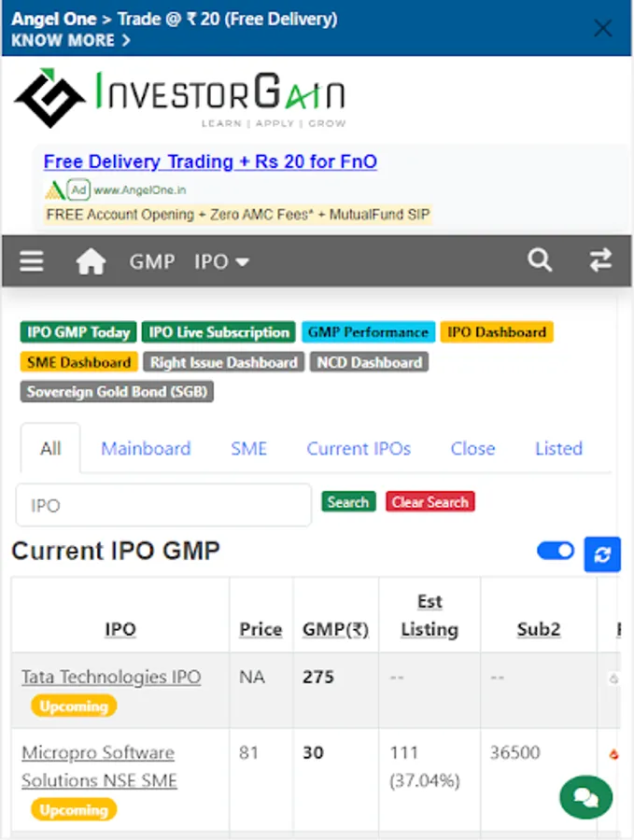
Task: Refresh the GMP table with refresh icon
Action: coord(602,554)
